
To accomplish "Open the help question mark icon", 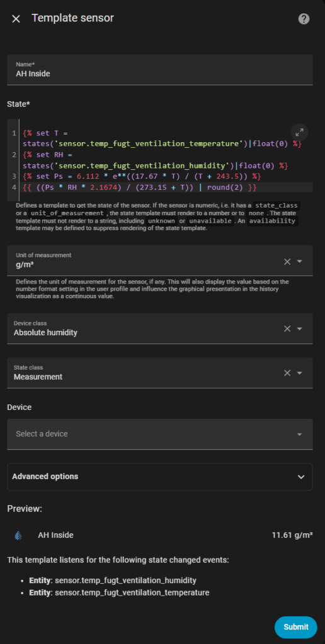I will (304, 19).
